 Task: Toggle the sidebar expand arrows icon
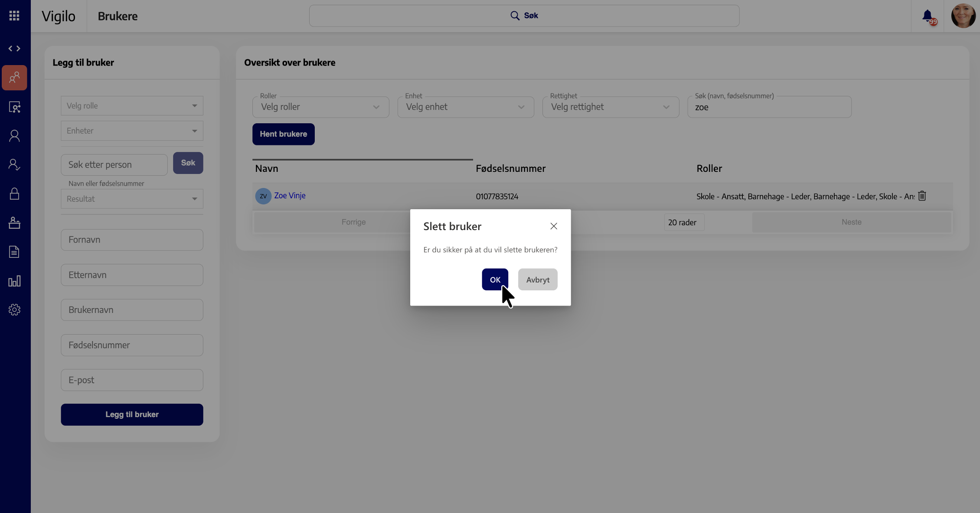14,49
